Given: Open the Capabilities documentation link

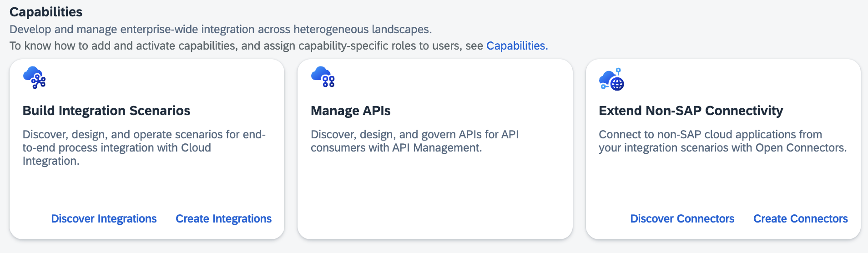Looking at the screenshot, I should click(516, 46).
